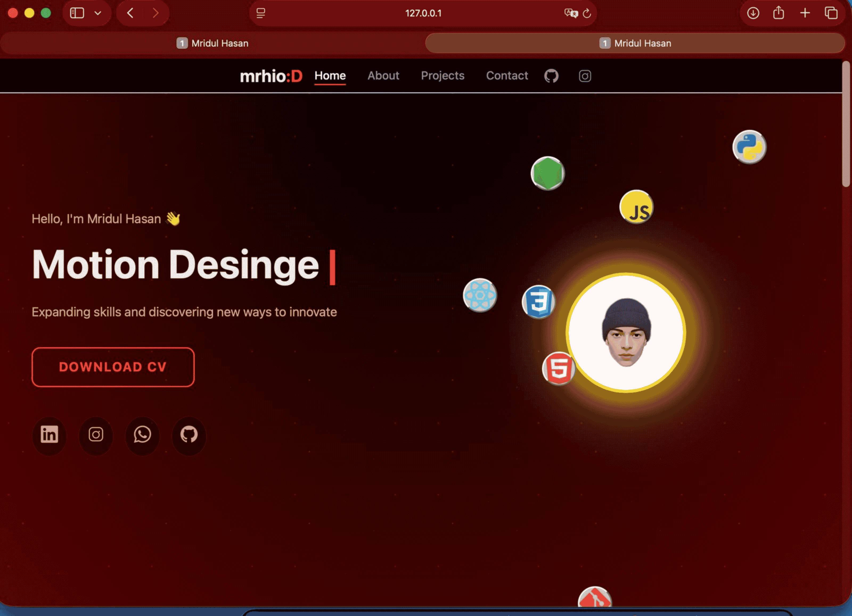Screen dimensions: 852x616
Task: Click the CSS3 logo bubble
Action: pos(538,302)
